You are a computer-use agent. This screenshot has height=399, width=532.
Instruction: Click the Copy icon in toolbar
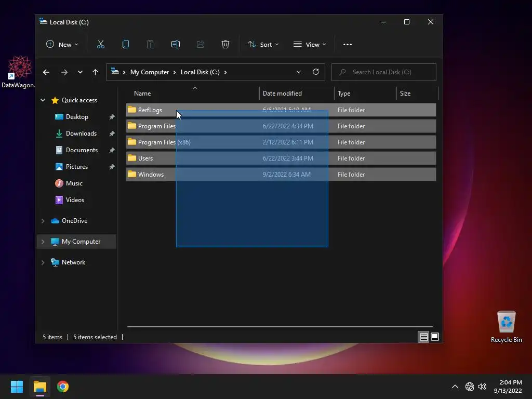coord(126,45)
